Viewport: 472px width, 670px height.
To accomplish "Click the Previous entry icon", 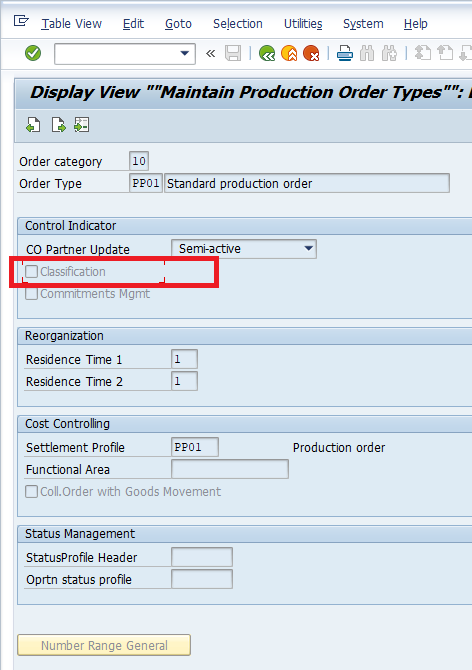I will [33, 125].
